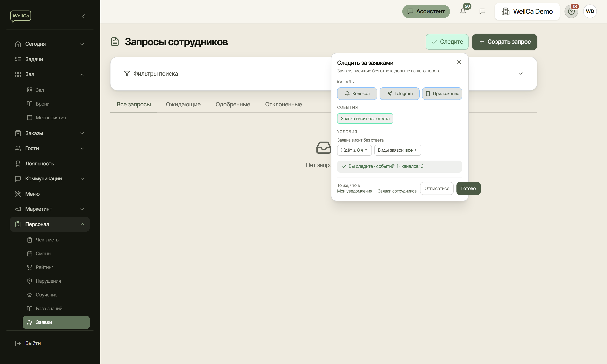Toggle the Колокол channel
Viewport: 607px width, 364px height.
coord(357,93)
